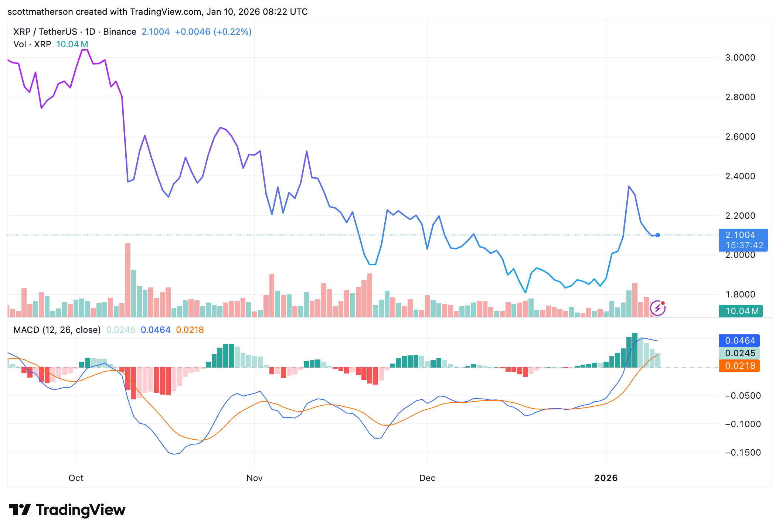Click the 2.8000 price axis label
Image resolution: width=779 pixels, height=532 pixels.
tap(740, 97)
